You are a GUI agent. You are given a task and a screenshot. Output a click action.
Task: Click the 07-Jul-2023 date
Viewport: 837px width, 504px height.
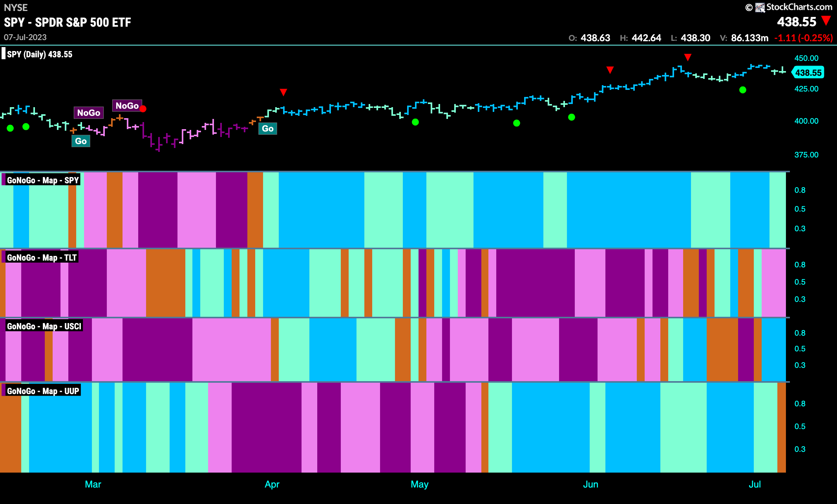click(x=25, y=37)
